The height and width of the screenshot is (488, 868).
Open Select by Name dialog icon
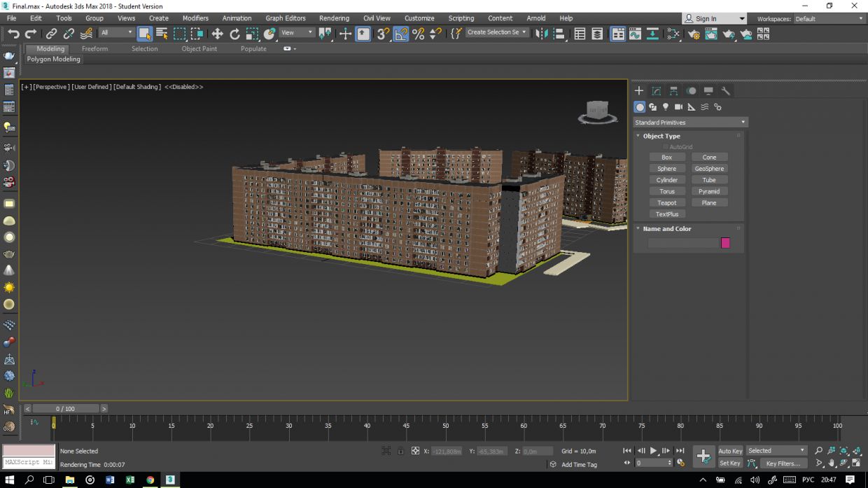coord(162,34)
